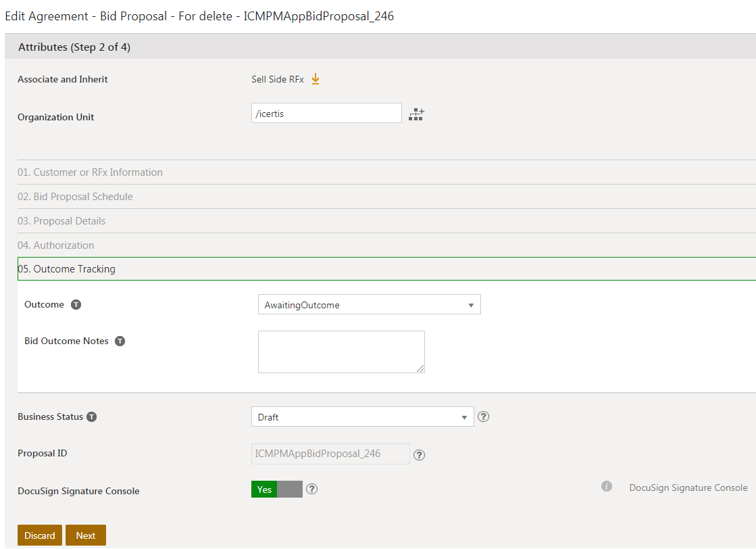The height and width of the screenshot is (549, 756).
Task: Collapse the 05. Outcome Tracking section
Action: (x=66, y=269)
